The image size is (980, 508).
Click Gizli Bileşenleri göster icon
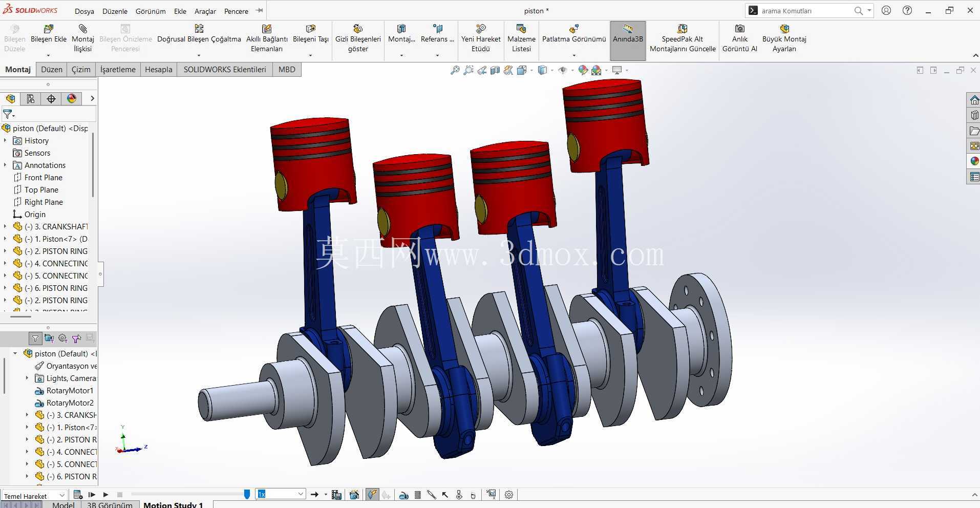358,29
